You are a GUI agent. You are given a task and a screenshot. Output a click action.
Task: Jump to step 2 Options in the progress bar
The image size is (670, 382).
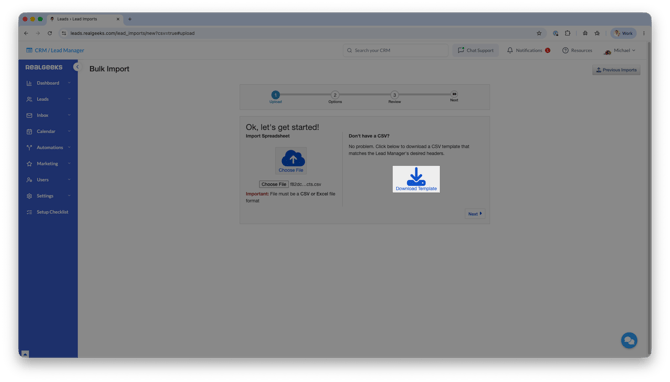click(335, 95)
